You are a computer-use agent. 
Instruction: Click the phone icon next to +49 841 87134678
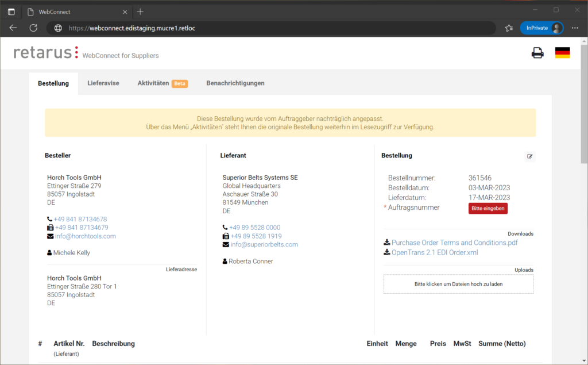(x=49, y=219)
